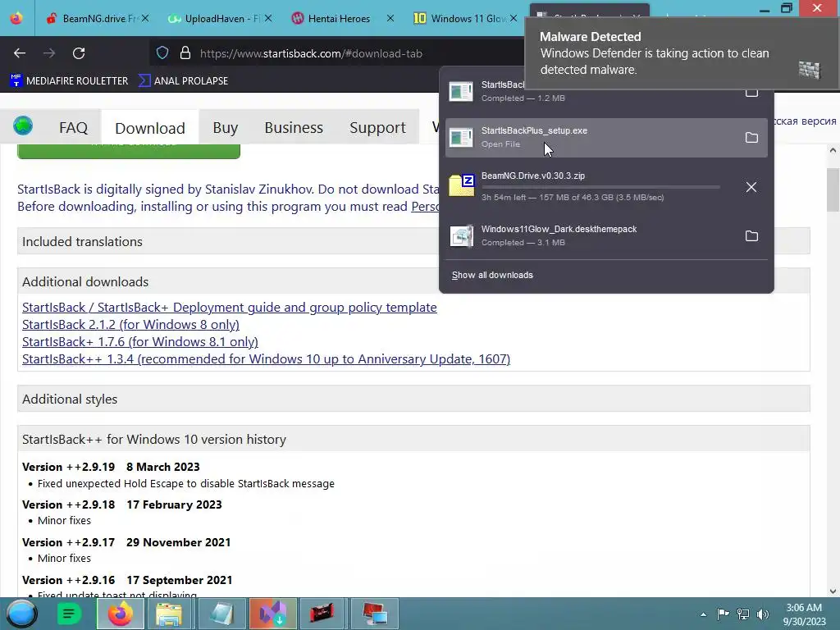Click the Malware Detected notification
840x630 pixels.
point(682,53)
